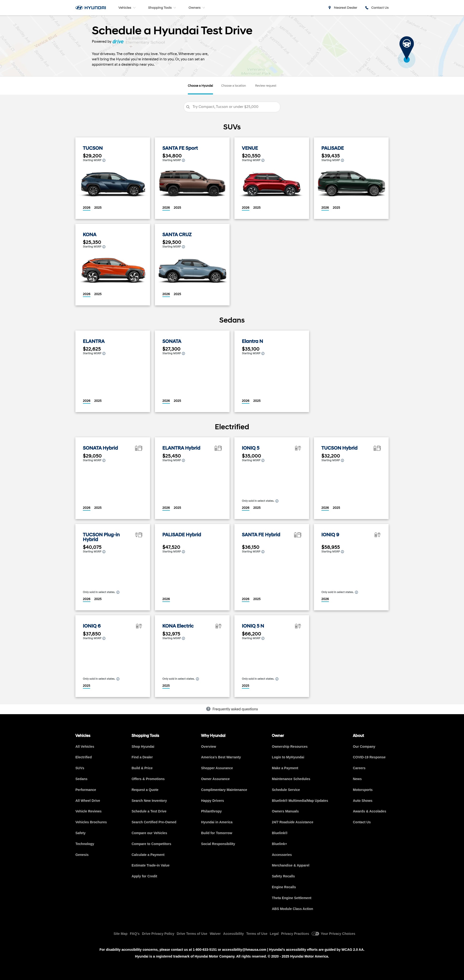
Task: Open Build & Price footer link
Action: click(142, 768)
